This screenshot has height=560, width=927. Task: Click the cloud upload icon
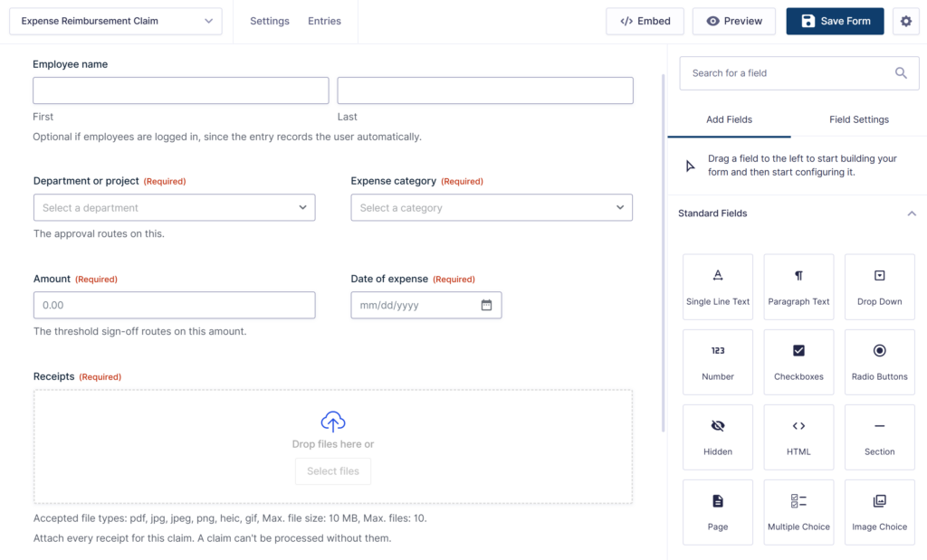(x=333, y=422)
